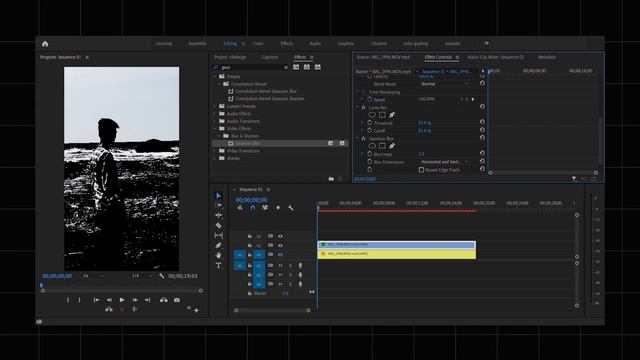640x360 pixels.
Task: Toggle insert sequences as nests icon
Action: tap(240, 208)
